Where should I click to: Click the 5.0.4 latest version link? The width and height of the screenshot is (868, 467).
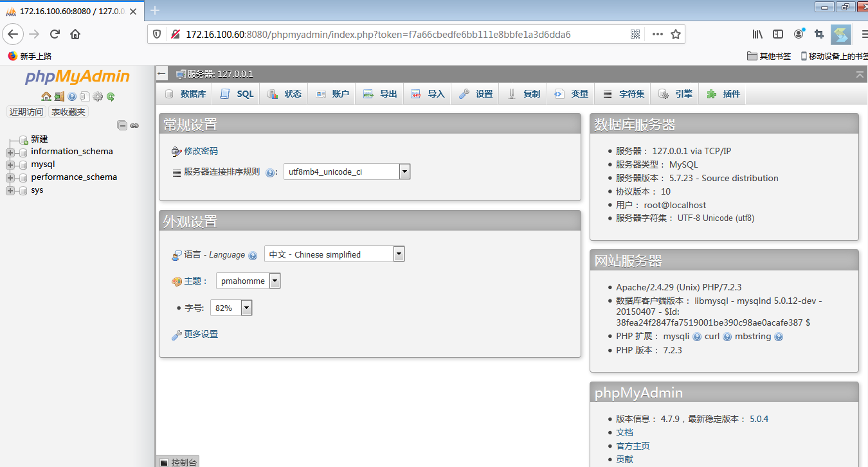click(759, 419)
